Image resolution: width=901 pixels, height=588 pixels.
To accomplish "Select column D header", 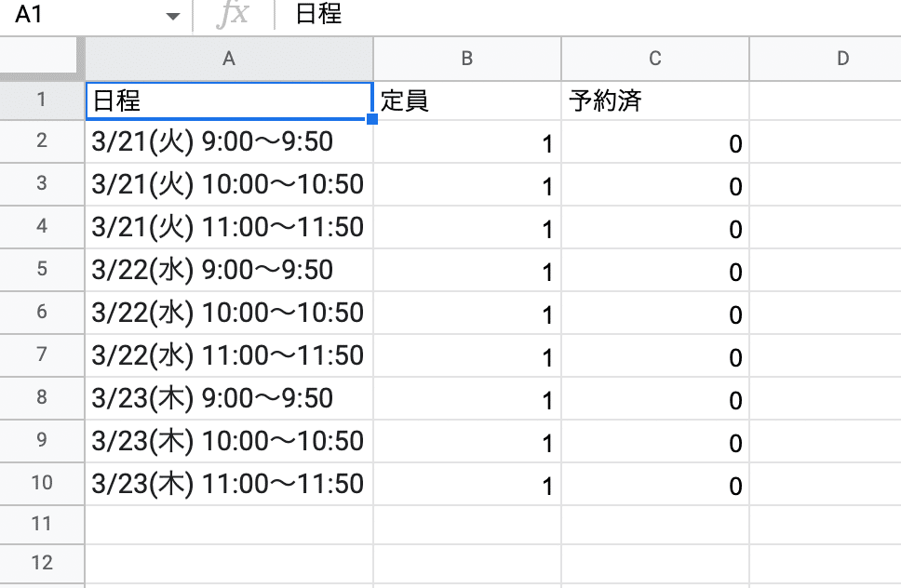I will pyautogui.click(x=826, y=59).
